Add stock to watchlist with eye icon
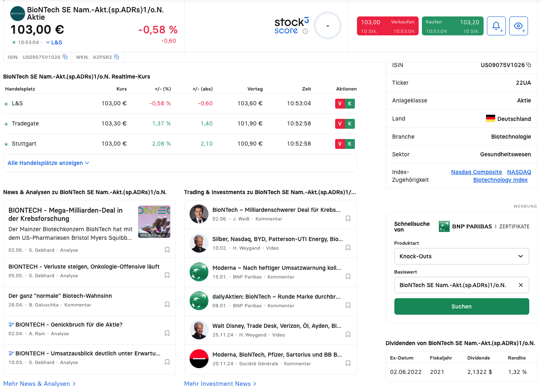Image resolution: width=542 pixels, height=392 pixels. [x=519, y=26]
